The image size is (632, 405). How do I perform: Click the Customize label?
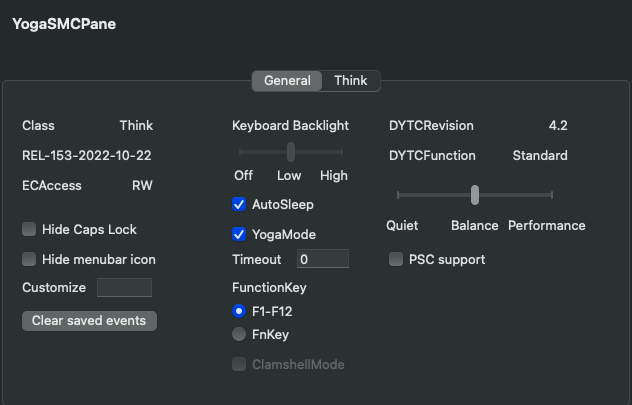coord(54,288)
